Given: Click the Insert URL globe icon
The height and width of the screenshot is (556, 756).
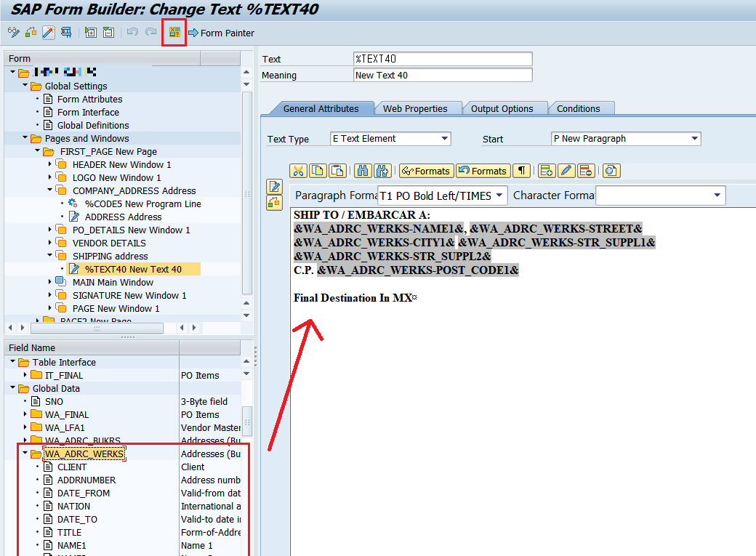Looking at the screenshot, I should point(611,171).
